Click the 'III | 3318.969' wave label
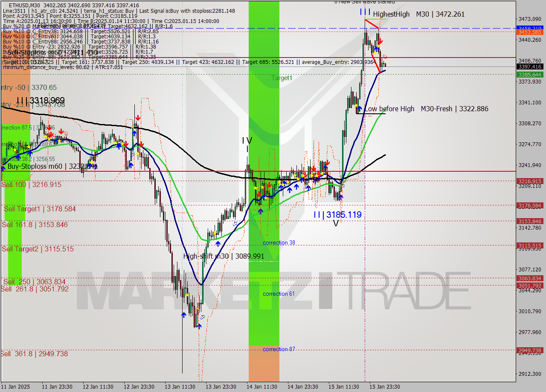The height and width of the screenshot is (392, 546). pyautogui.click(x=41, y=101)
